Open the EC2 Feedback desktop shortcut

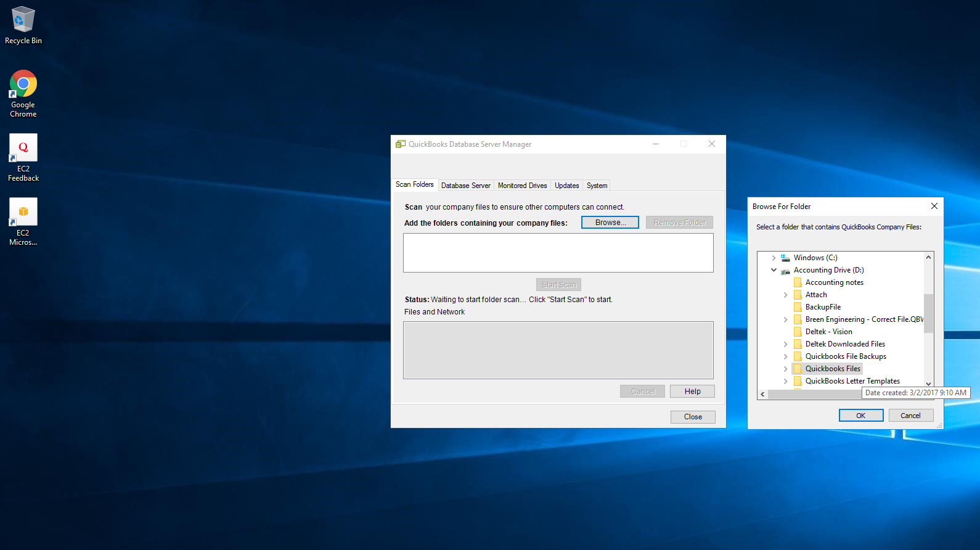click(x=23, y=158)
